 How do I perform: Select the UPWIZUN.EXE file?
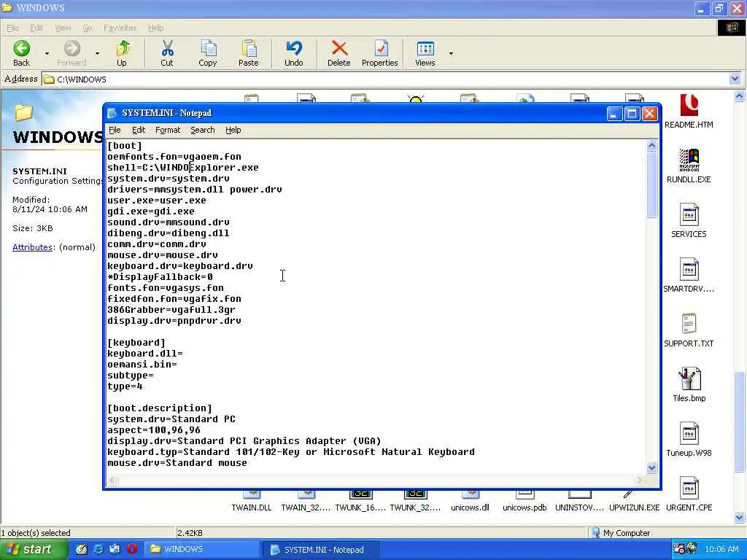point(634,502)
